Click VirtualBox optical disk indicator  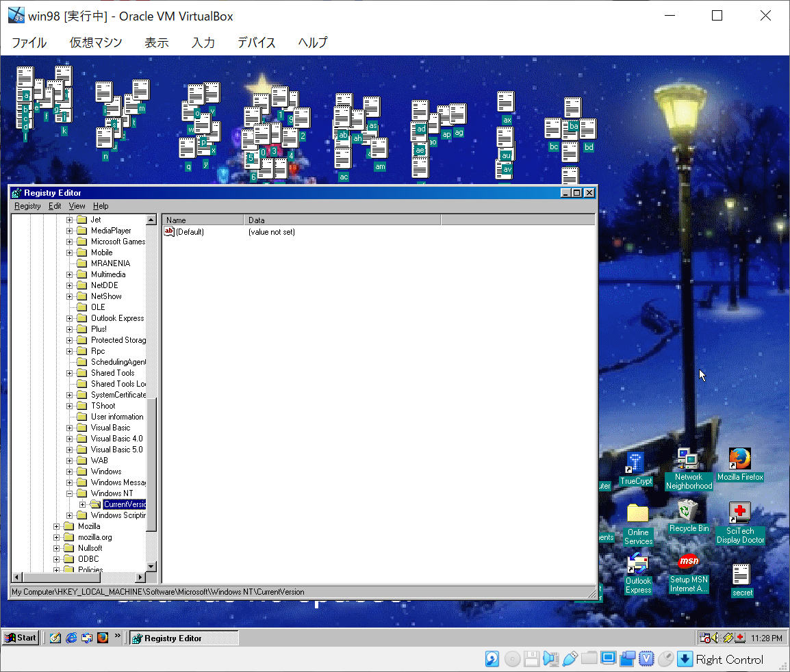point(512,658)
